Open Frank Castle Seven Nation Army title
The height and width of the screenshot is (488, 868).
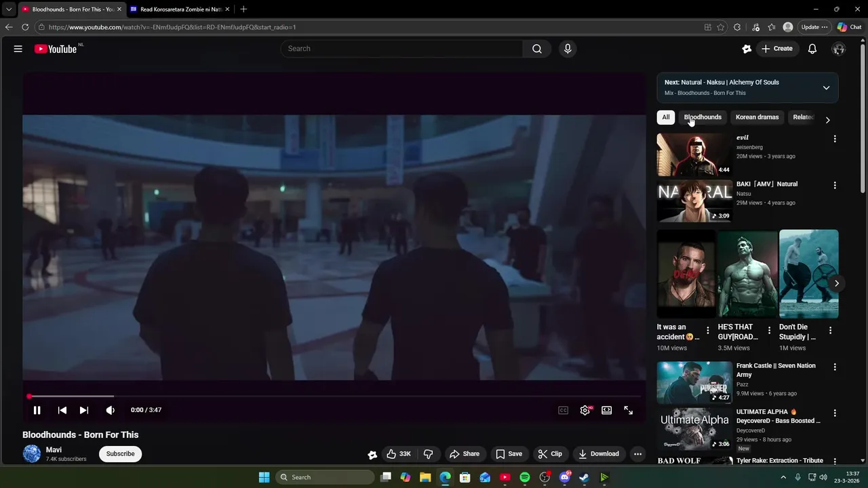point(776,370)
